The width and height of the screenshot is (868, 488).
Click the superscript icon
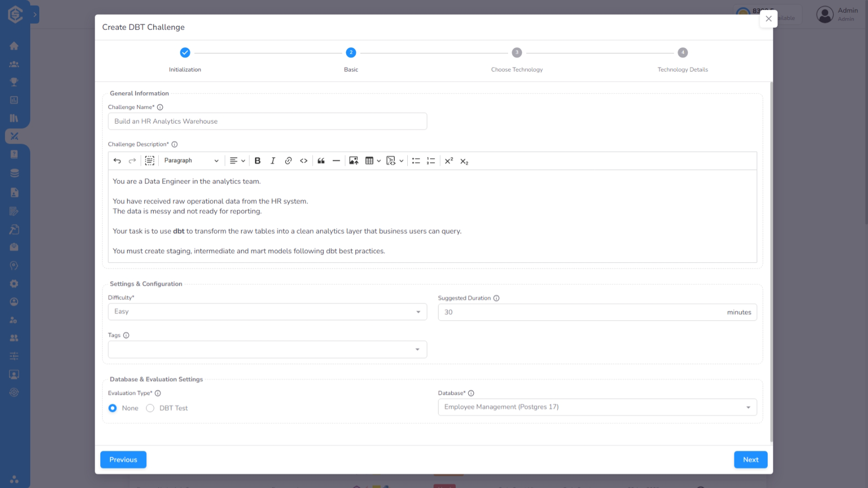[449, 161]
